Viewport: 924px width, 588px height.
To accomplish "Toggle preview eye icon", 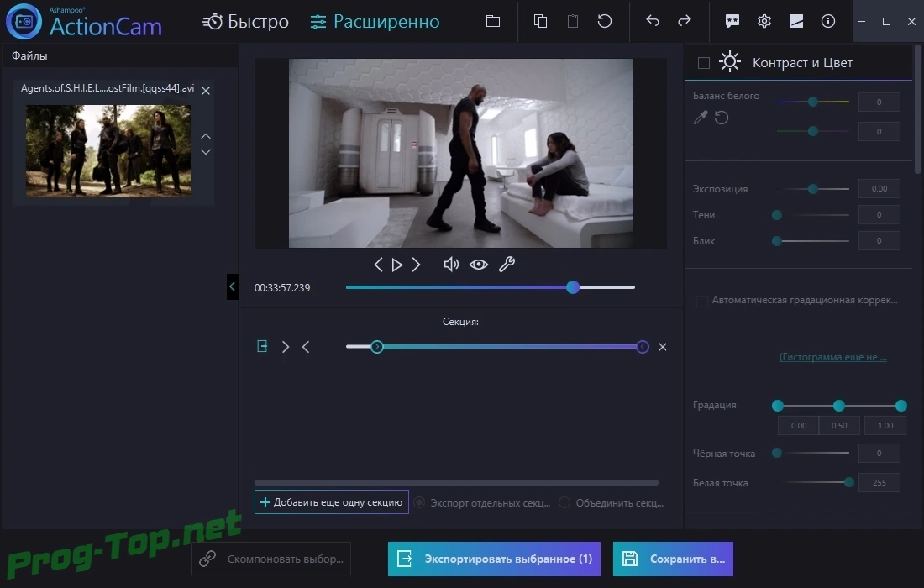I will coord(479,265).
